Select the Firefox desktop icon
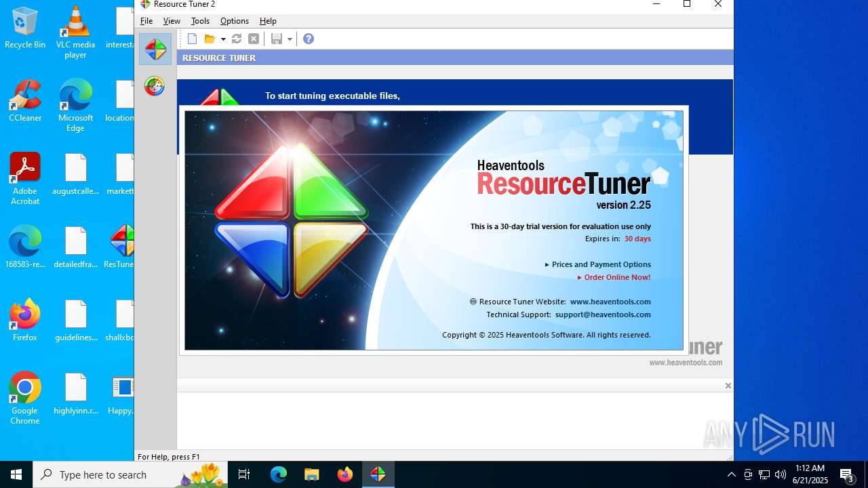Screen dimensions: 868x488 click(25, 321)
